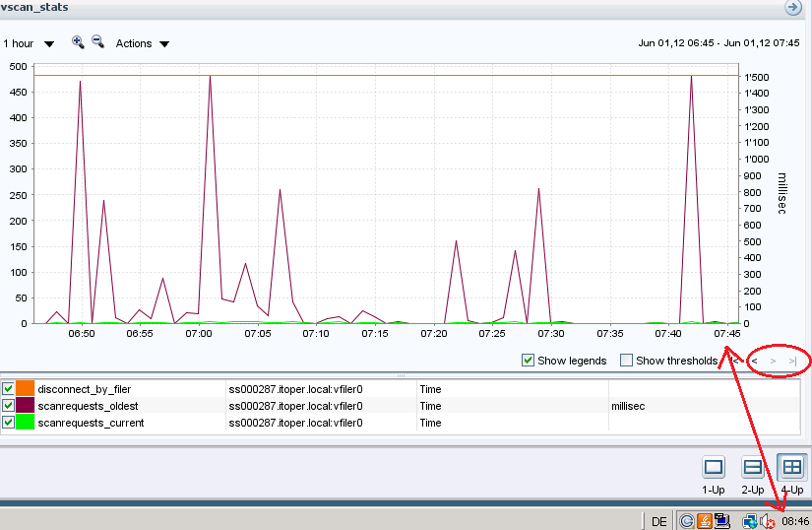
Task: Jump to the first time interval
Action: [735, 361]
